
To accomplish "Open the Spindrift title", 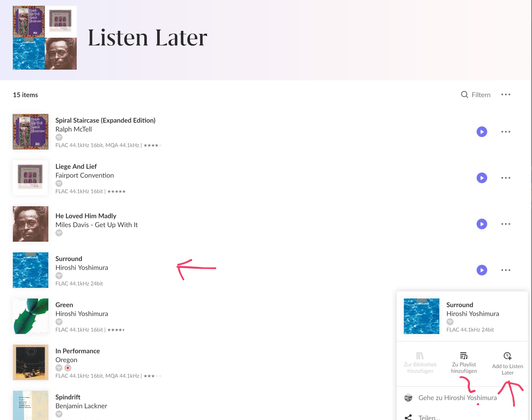I will pyautogui.click(x=68, y=397).
